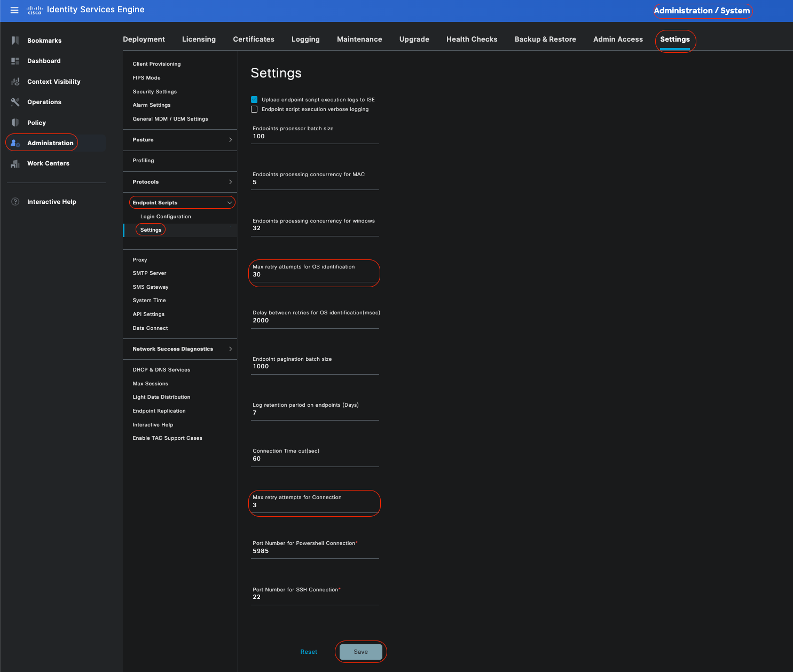Open General MDM / UEM Settings
Screen dimensions: 793x672
[170, 119]
